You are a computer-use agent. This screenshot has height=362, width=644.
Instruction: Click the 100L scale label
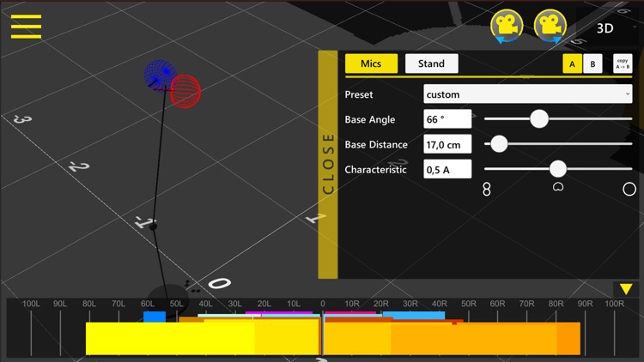(31, 304)
